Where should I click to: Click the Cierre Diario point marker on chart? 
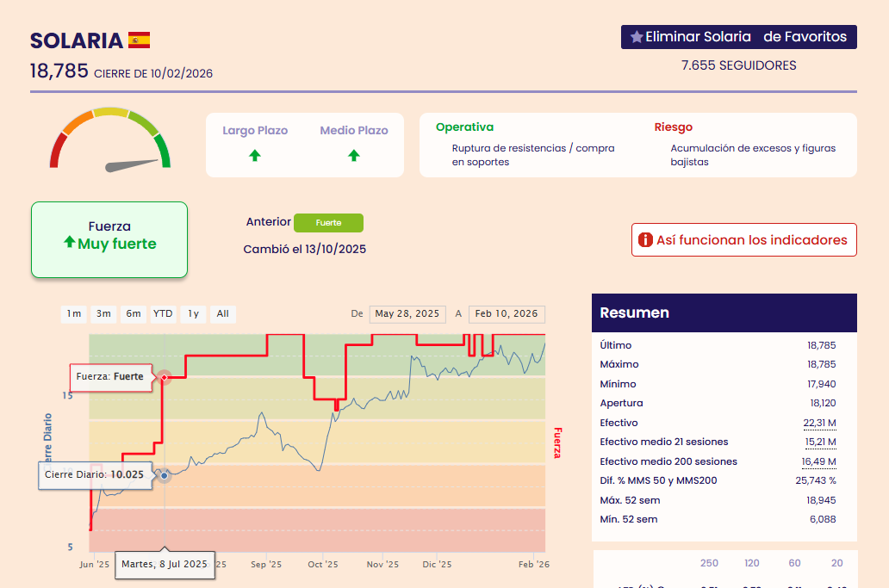(x=164, y=475)
